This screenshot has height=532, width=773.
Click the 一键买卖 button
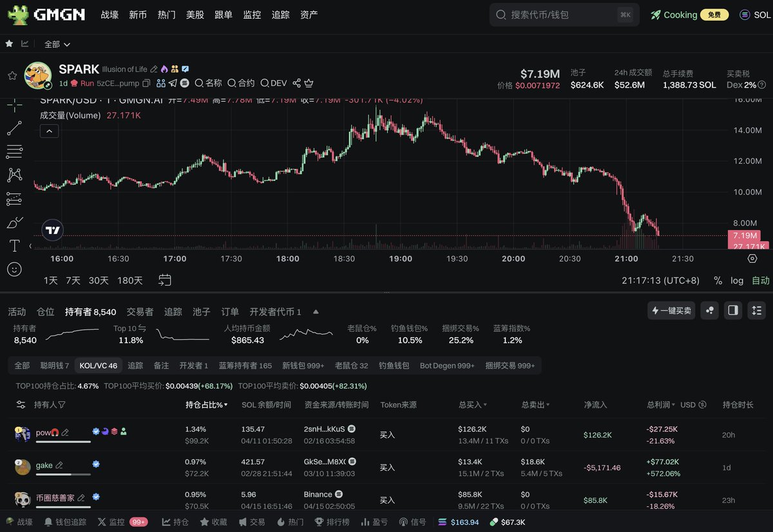(x=672, y=310)
